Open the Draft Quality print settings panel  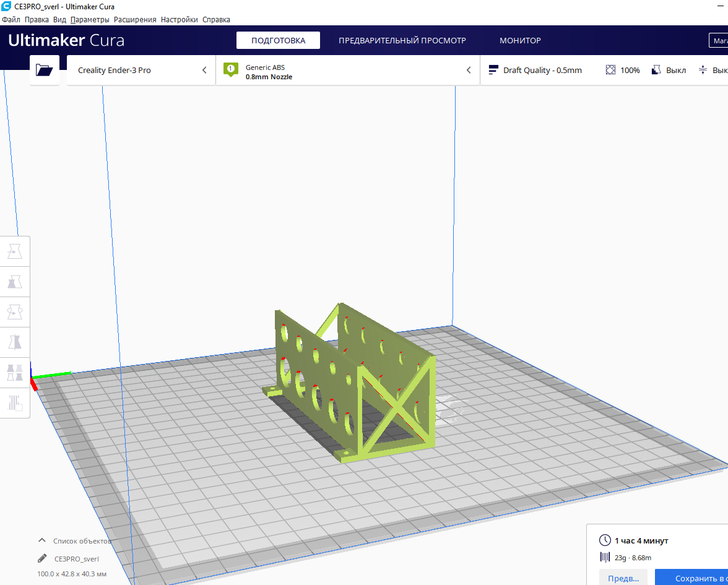[x=535, y=71]
